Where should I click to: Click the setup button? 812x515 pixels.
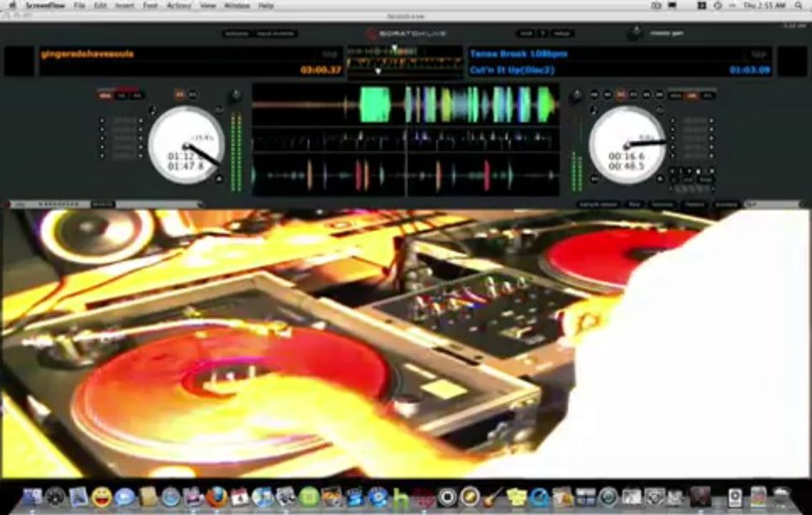pyautogui.click(x=562, y=34)
